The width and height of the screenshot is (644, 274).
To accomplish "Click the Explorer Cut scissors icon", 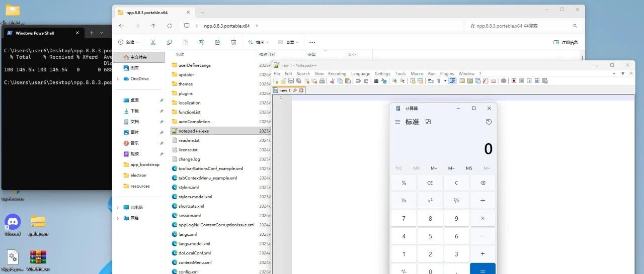I will tap(153, 43).
